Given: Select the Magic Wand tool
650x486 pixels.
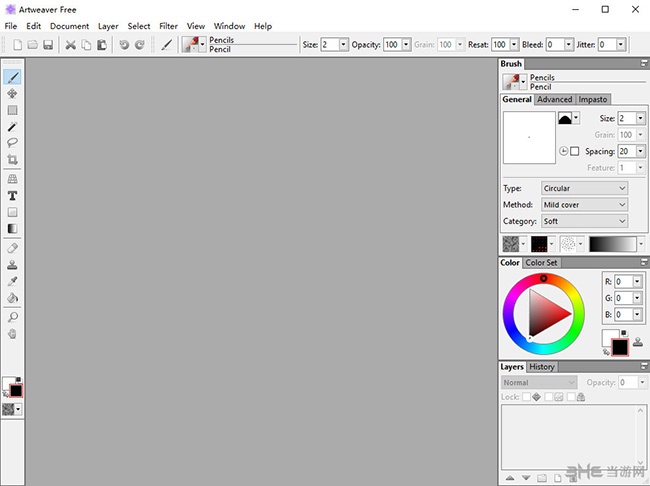Looking at the screenshot, I should [12, 126].
